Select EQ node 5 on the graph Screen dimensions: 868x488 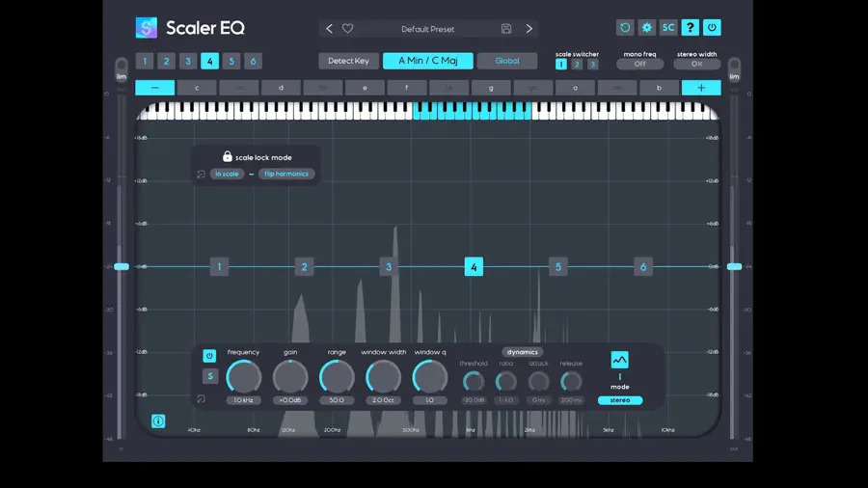click(558, 267)
